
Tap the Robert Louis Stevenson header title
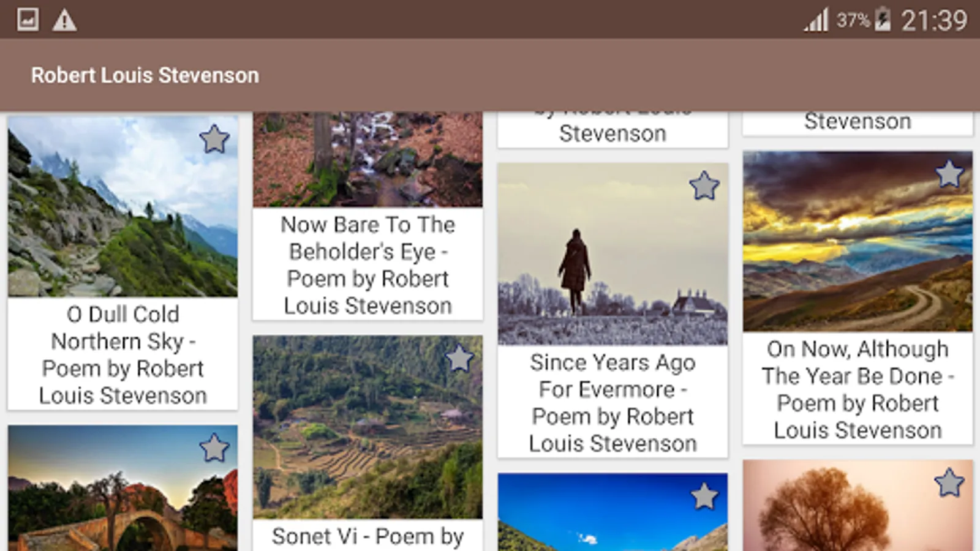point(145,75)
